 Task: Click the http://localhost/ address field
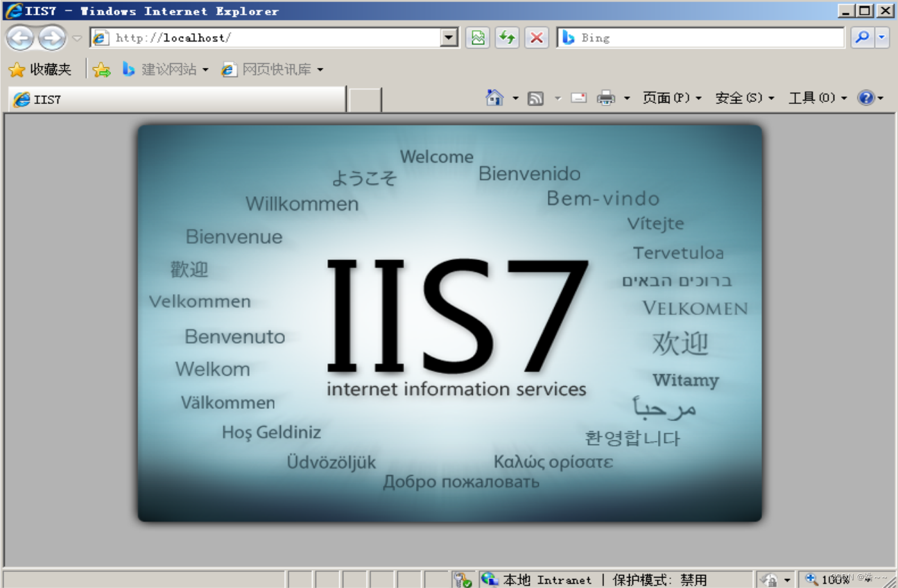coord(266,38)
